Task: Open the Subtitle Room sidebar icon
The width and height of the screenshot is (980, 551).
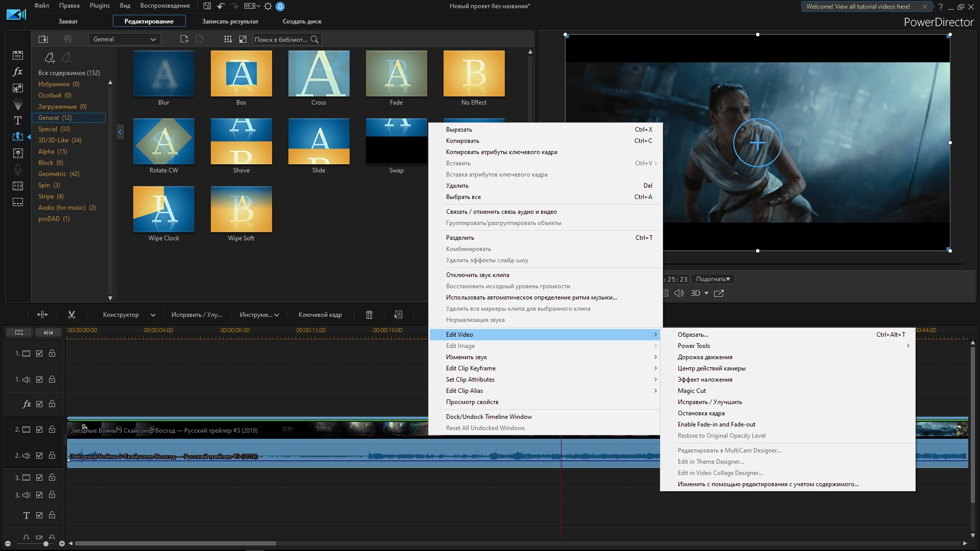Action: (18, 202)
